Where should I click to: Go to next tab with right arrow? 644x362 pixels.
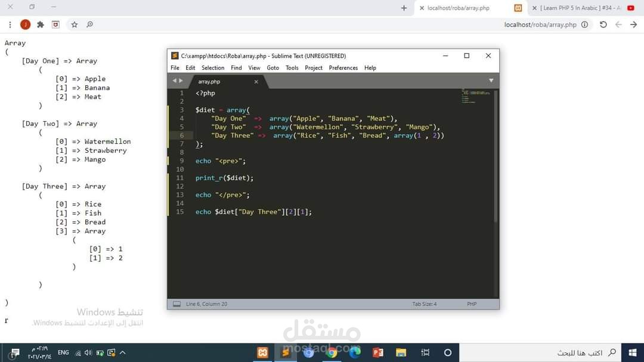click(181, 81)
